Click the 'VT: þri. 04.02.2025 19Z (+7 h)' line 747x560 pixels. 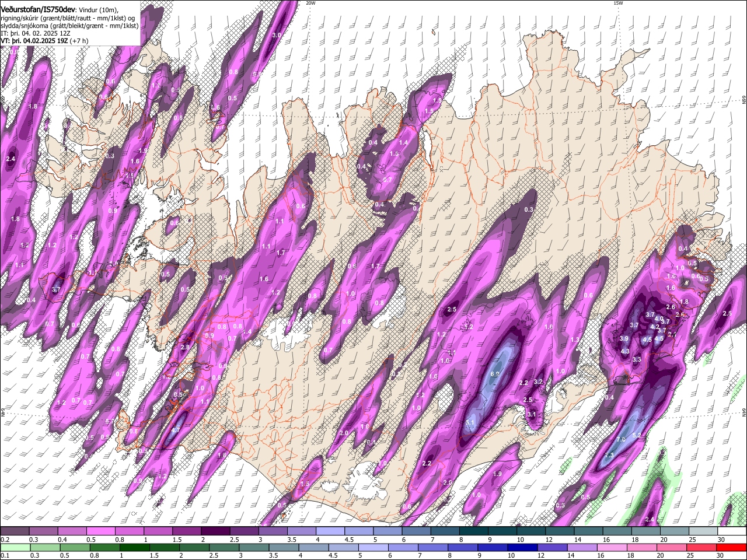pos(45,41)
